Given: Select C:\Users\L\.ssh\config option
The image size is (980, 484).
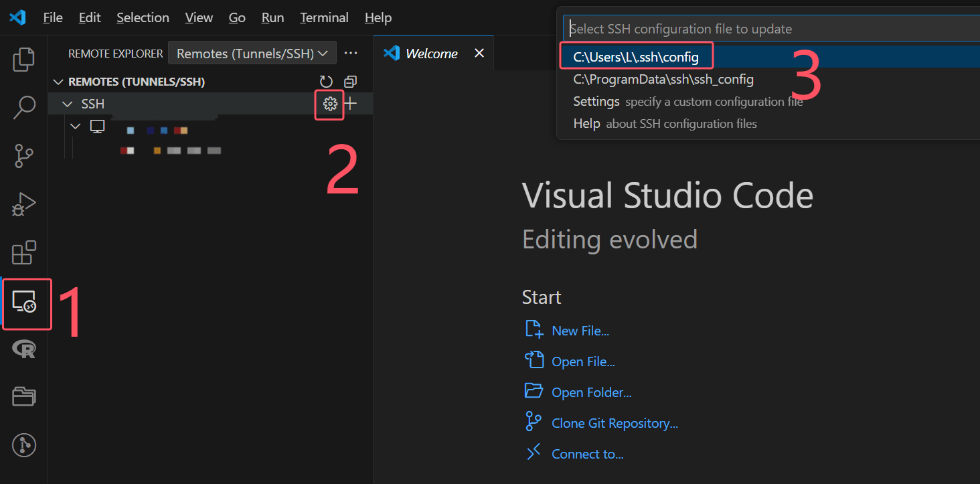Looking at the screenshot, I should (636, 58).
